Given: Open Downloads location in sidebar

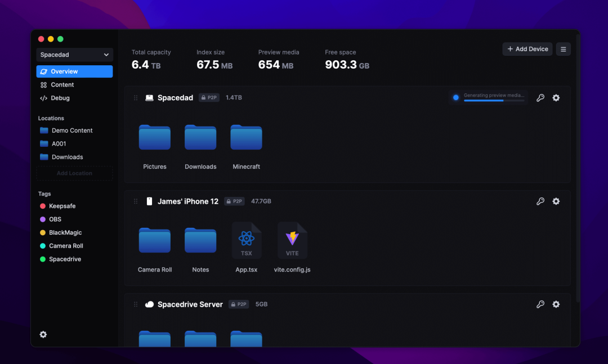Looking at the screenshot, I should (62, 157).
